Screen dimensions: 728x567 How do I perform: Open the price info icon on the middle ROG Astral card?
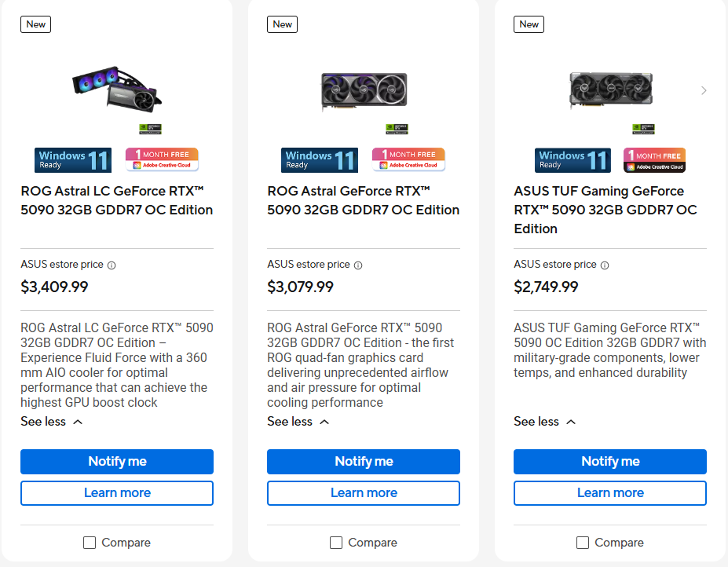point(358,265)
